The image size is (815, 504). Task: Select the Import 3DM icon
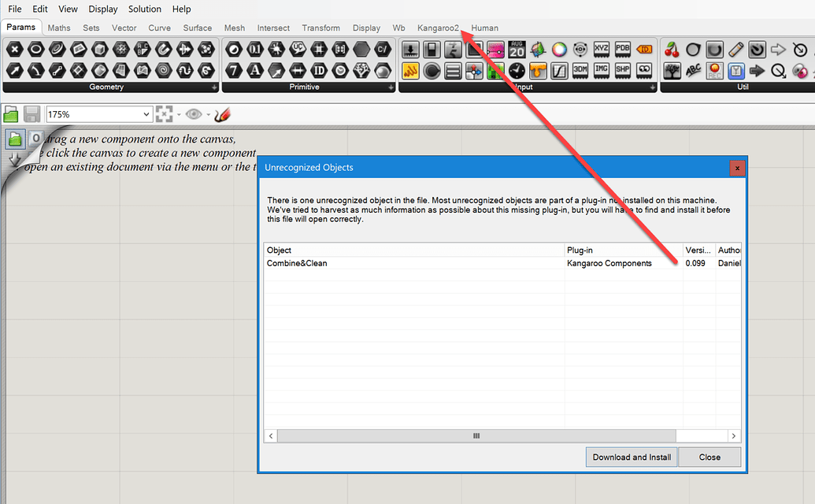coord(580,70)
